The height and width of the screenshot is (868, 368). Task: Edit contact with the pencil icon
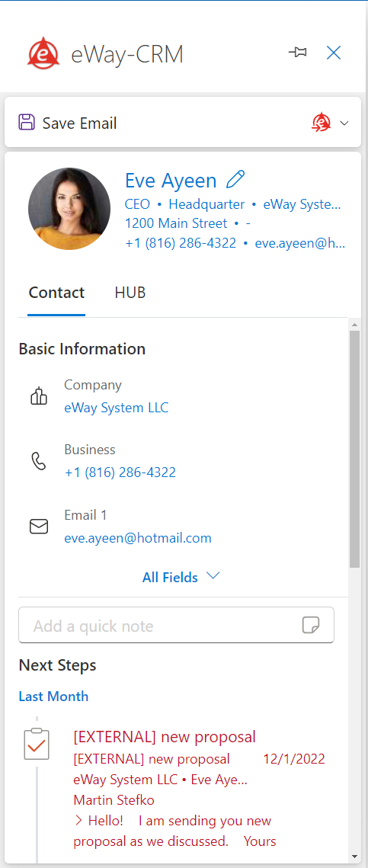click(235, 179)
